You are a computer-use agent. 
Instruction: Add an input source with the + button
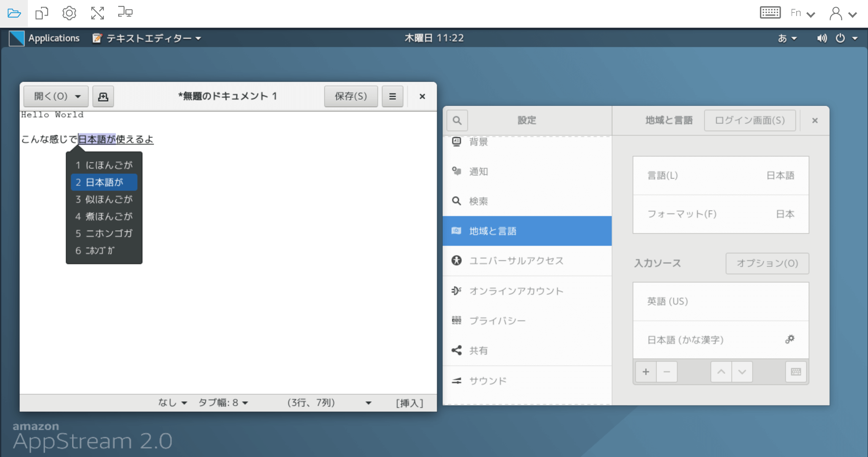(646, 372)
